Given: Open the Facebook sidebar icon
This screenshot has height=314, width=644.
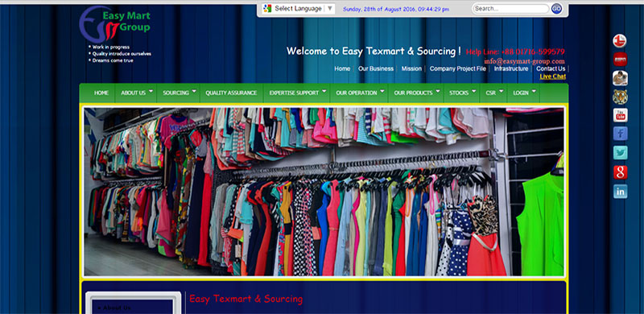Looking at the screenshot, I should click(620, 134).
